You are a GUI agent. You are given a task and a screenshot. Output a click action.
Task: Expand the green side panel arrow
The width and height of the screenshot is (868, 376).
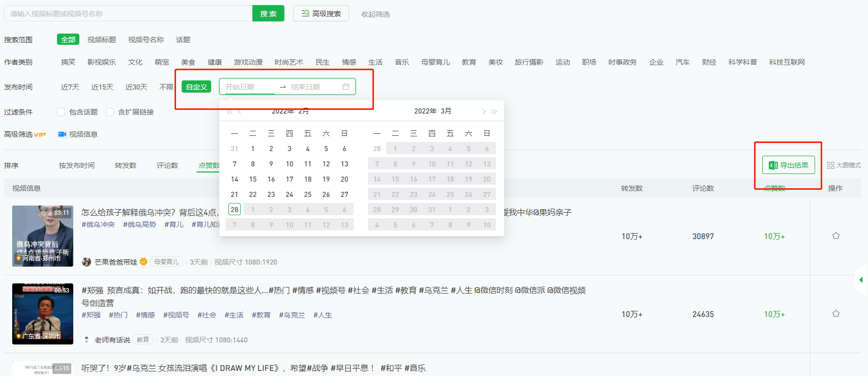click(x=861, y=280)
